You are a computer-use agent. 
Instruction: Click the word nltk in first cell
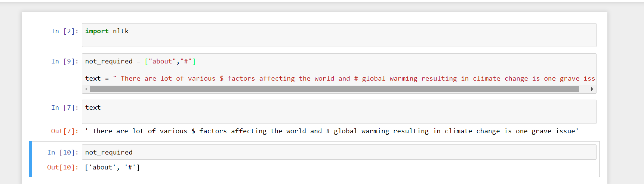click(x=121, y=31)
